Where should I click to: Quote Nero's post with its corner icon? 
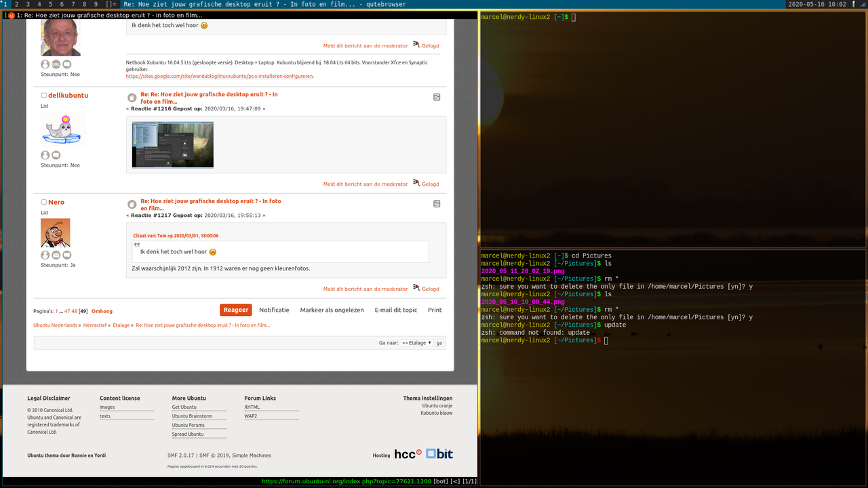click(437, 203)
